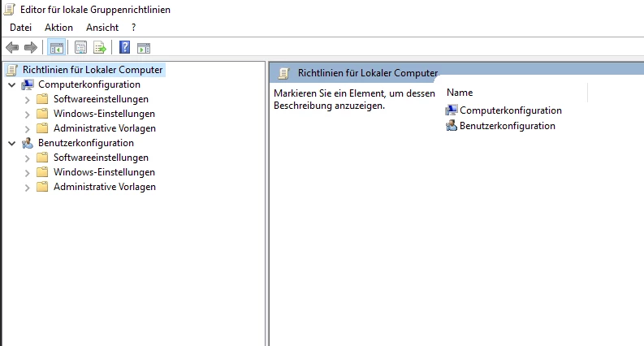Select Computerkonfiguration icon in the right pane
Viewport: 644px width, 346px height.
point(452,110)
